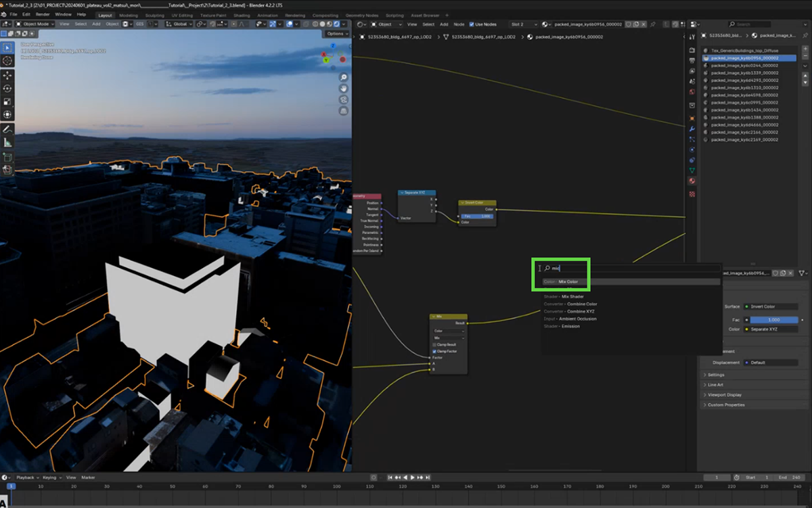Click the viewport pan hand icon
This screenshot has width=812, height=508.
click(344, 89)
